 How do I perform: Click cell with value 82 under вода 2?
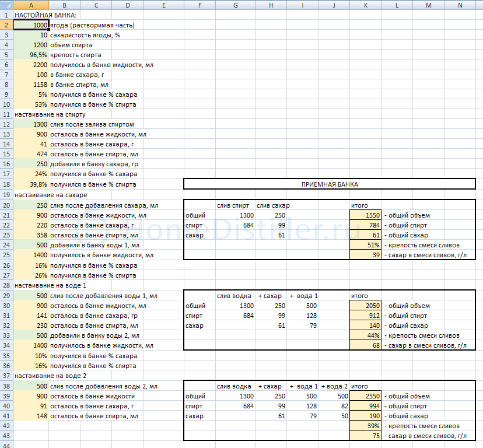click(x=334, y=406)
